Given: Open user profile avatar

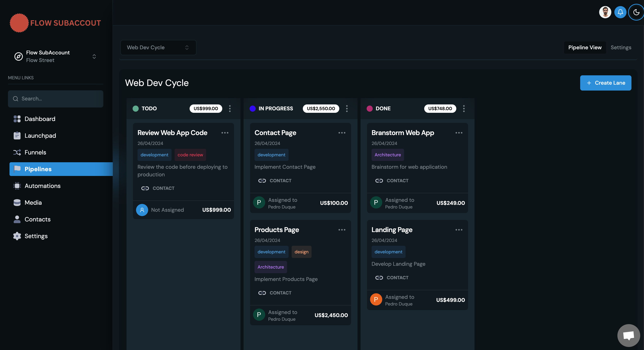Looking at the screenshot, I should [605, 12].
